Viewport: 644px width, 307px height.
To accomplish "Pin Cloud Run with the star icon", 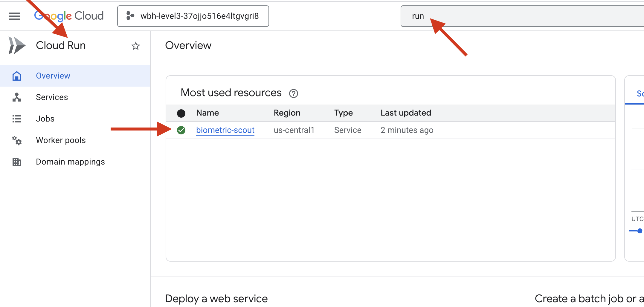I will [x=136, y=46].
